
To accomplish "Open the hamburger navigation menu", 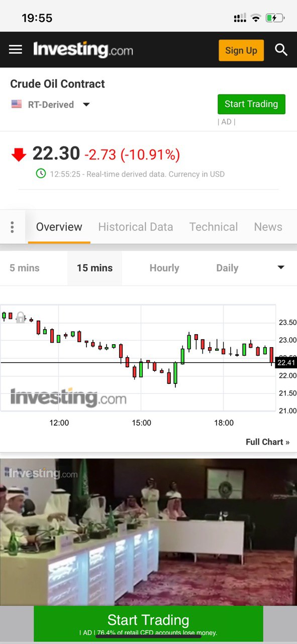I will point(16,49).
